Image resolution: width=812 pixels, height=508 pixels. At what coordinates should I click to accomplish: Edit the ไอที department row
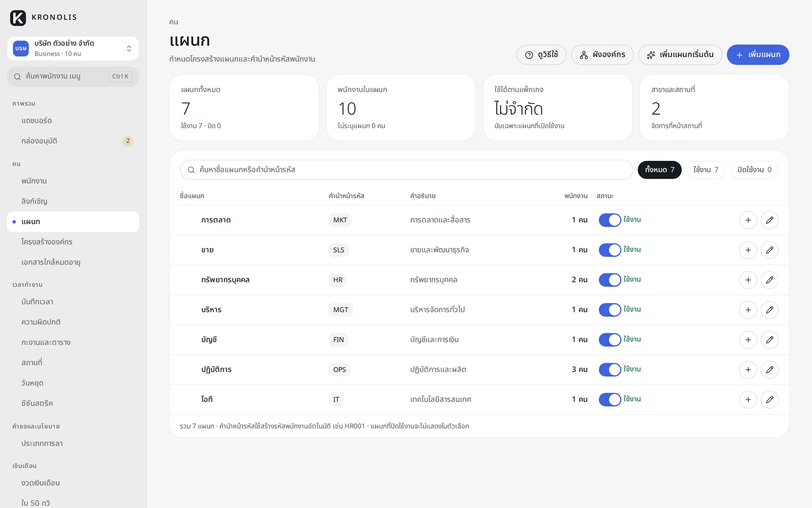(769, 399)
